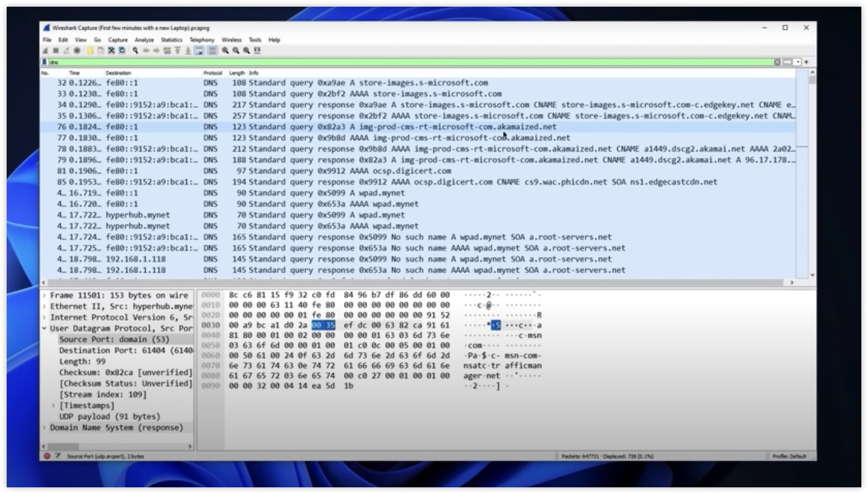Click the open capture file folder icon
Screen dimensions: 868x494
(89, 51)
